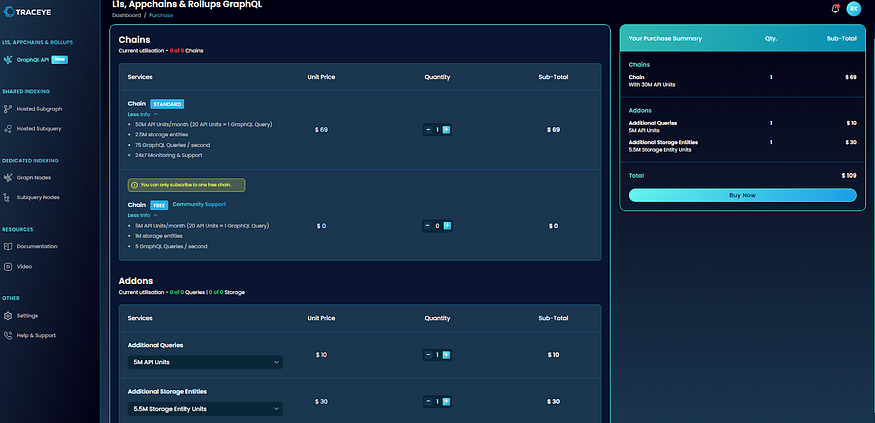The width and height of the screenshot is (875, 423).
Task: Click the FREE chain badge
Action: (159, 205)
